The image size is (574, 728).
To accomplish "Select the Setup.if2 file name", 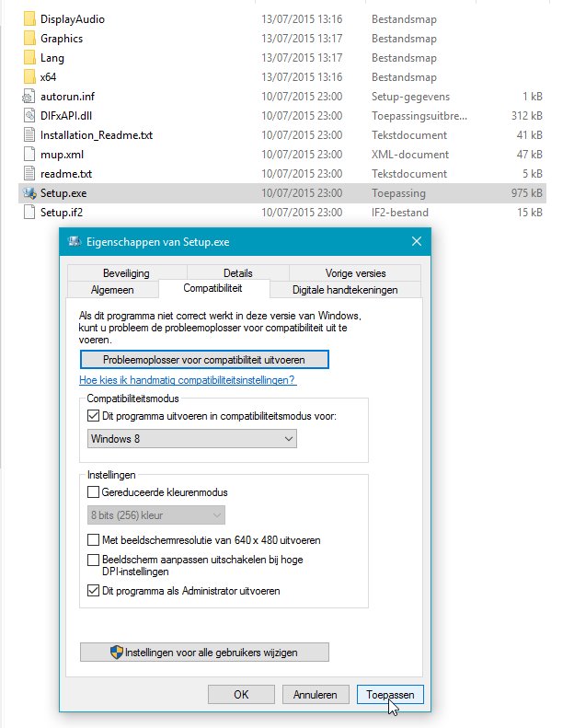I will click(62, 213).
